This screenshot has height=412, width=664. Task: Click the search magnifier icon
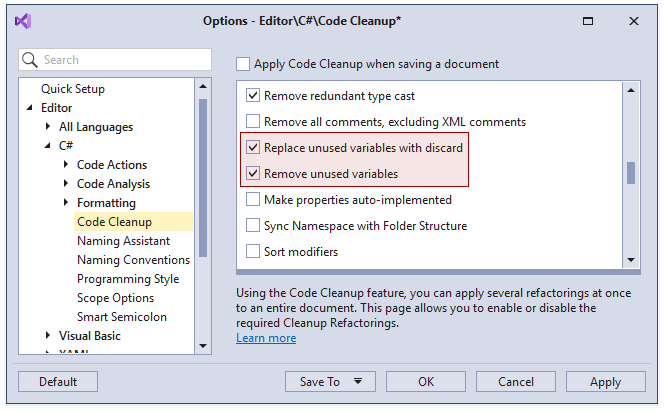click(30, 60)
